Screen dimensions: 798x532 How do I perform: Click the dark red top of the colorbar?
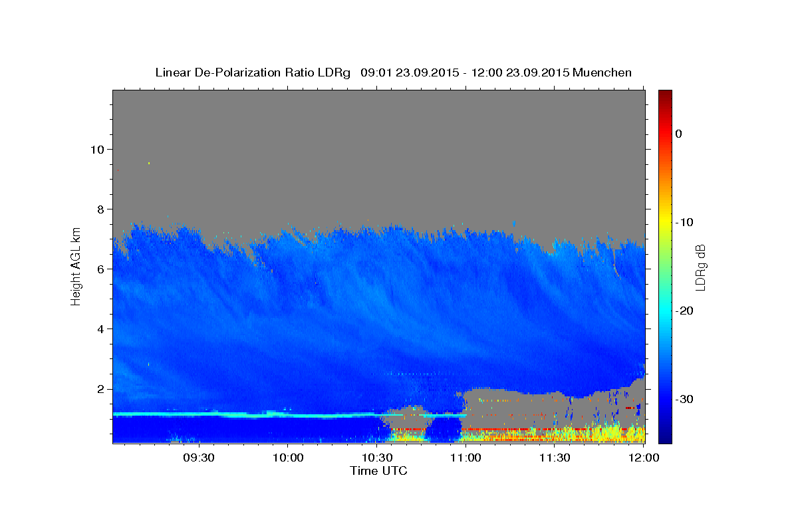tap(665, 96)
